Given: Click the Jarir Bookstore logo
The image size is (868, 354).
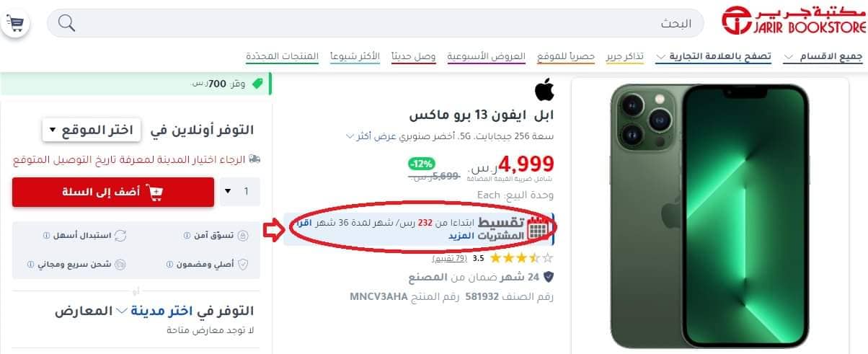Looking at the screenshot, I should tap(793, 21).
